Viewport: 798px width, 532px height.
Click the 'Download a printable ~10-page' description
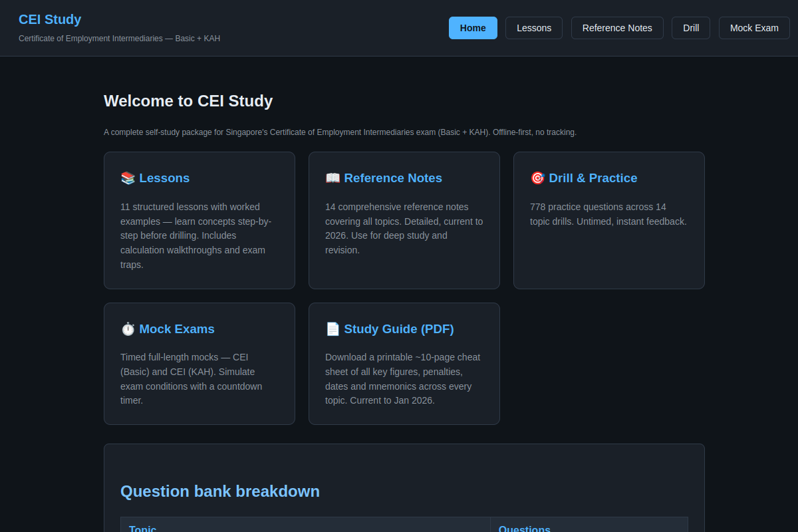(404, 379)
